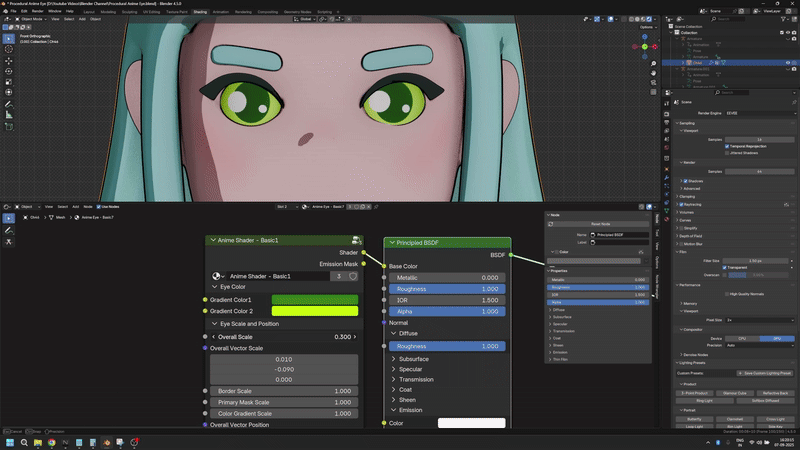The width and height of the screenshot is (800, 450).
Task: Select the node editor Annotate tool
Action: [x=9, y=231]
